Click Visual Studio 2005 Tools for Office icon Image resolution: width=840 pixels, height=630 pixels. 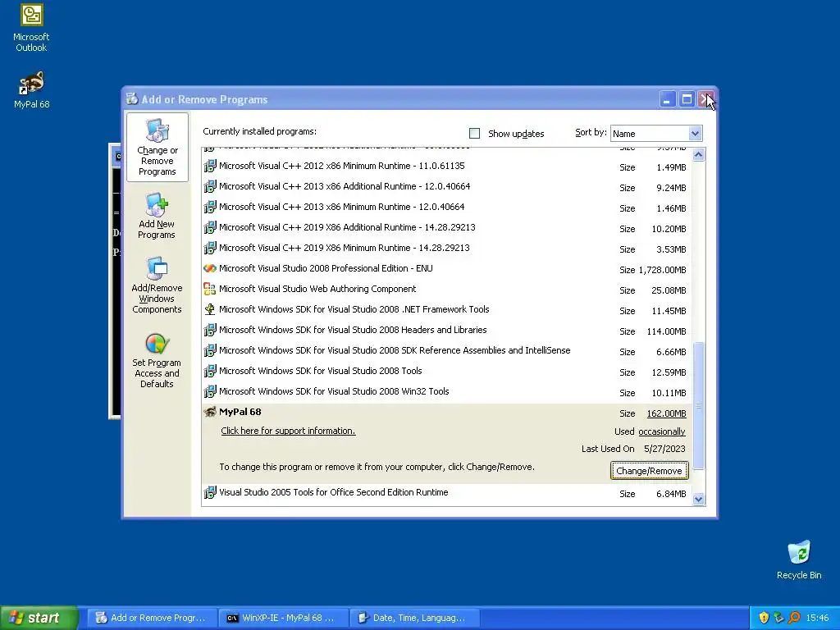(210, 492)
